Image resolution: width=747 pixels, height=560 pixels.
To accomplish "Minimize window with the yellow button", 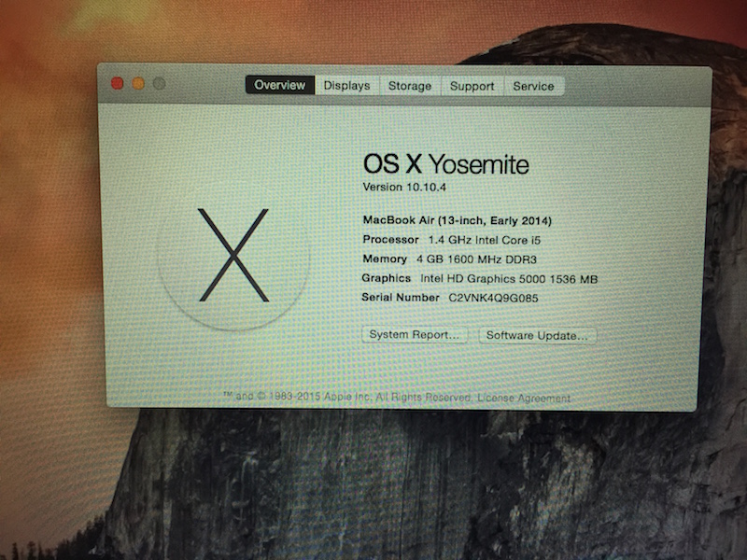I will click(x=138, y=84).
